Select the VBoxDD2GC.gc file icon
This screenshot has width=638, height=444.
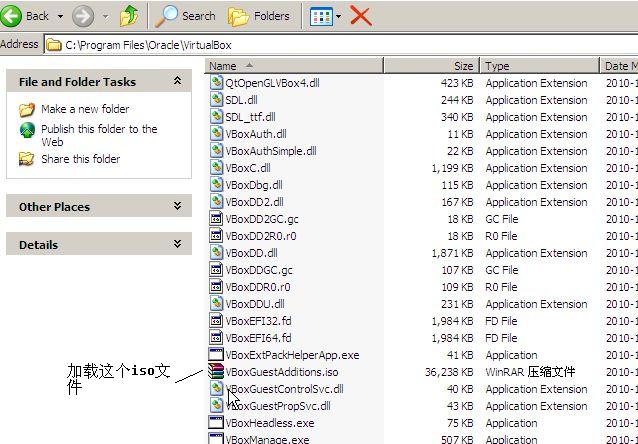click(216, 219)
